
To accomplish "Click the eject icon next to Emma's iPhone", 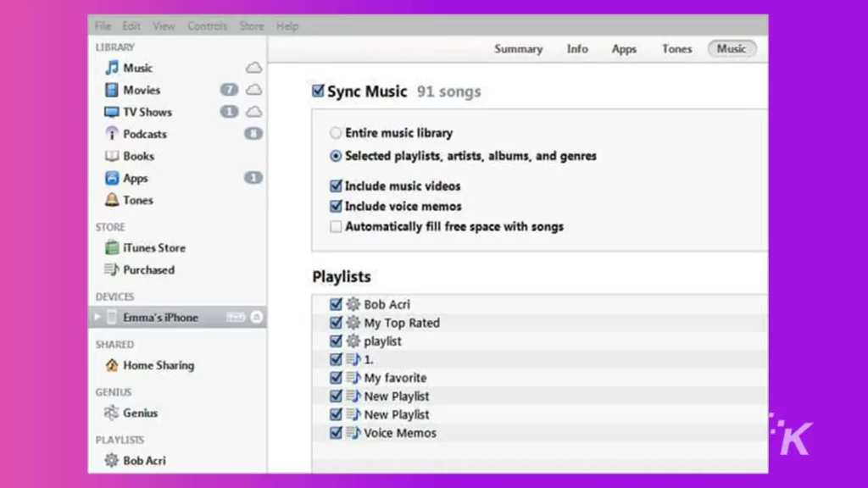I will coord(256,317).
